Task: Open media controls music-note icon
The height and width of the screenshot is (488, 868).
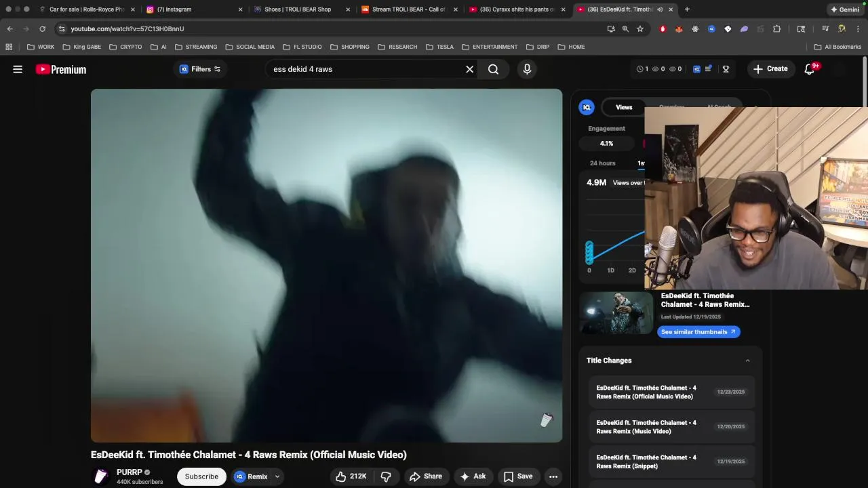Action: pos(825,29)
